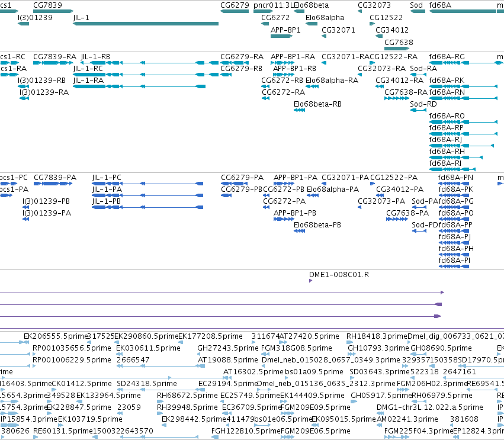
Task: Select the GH05917.5prime EST label
Action: [x=381, y=396]
